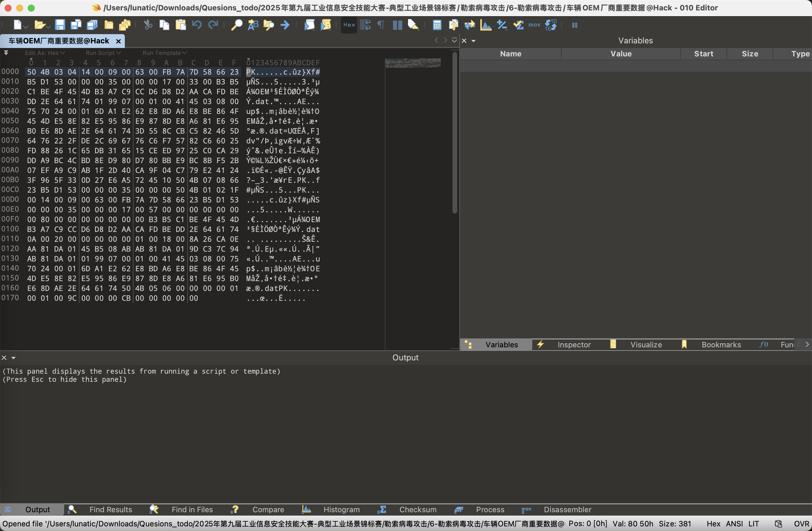The height and width of the screenshot is (531, 812).
Task: Toggle OVR insert/overwrite mode in status bar
Action: (x=801, y=524)
